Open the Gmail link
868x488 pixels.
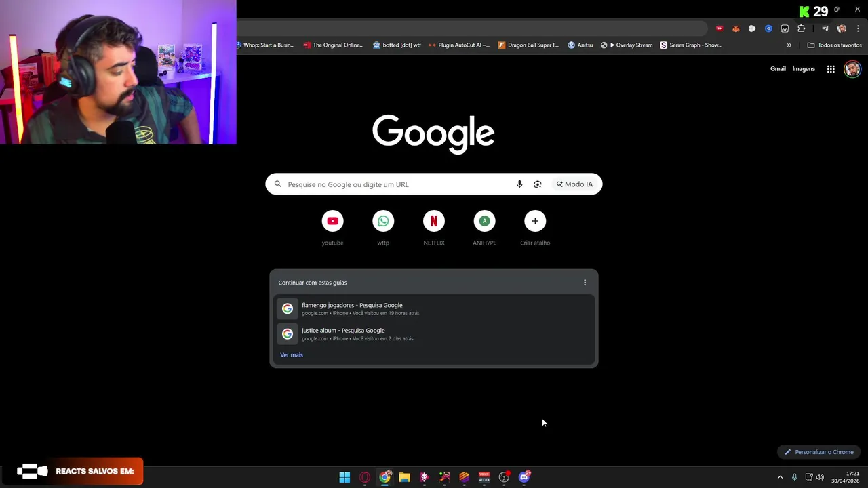(x=778, y=69)
